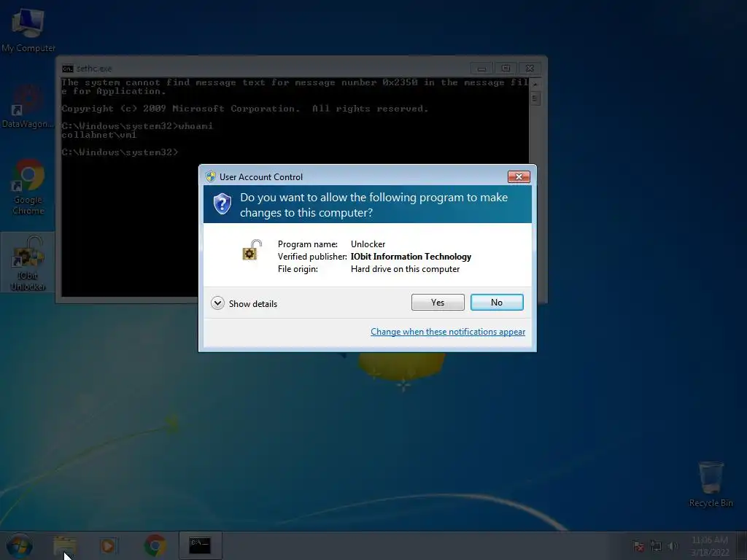Maximize the sethc.exe window
Viewport: 747px width, 560px height.
506,69
